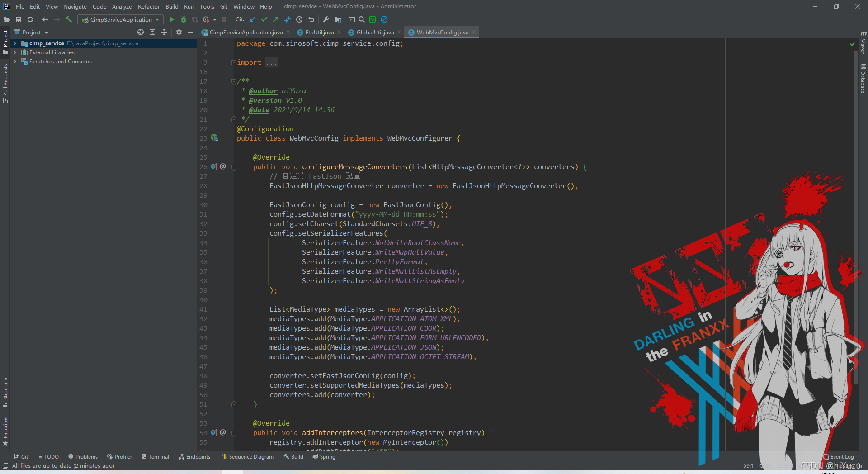
Task: Switch to the GlobalUtil.java tab
Action: coord(375,32)
